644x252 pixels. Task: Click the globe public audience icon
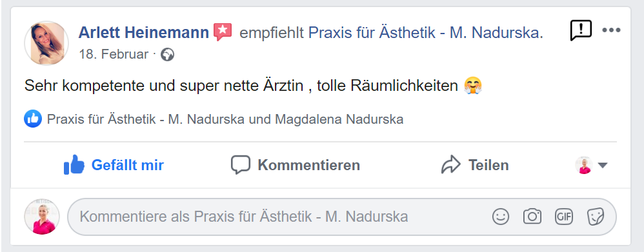coord(167,55)
